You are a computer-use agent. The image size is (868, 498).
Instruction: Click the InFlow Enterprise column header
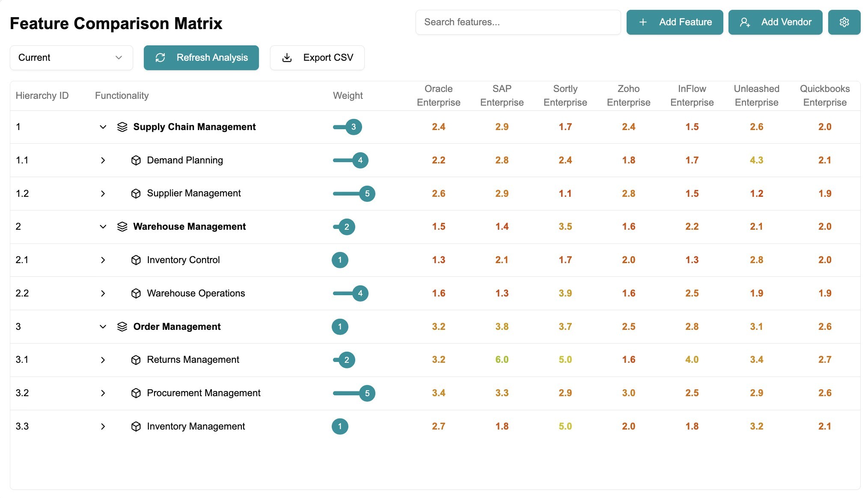(x=692, y=96)
